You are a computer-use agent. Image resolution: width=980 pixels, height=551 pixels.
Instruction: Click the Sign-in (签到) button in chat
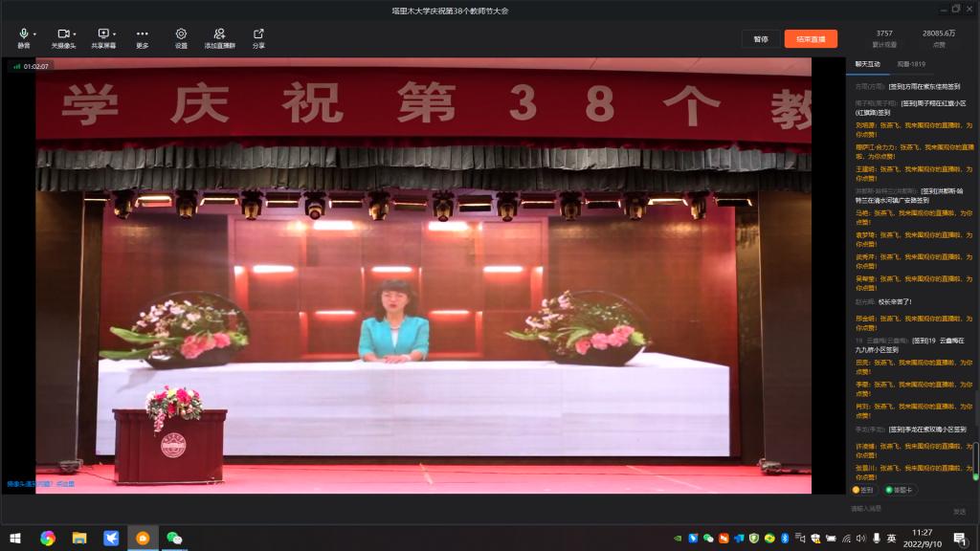pyautogui.click(x=863, y=490)
